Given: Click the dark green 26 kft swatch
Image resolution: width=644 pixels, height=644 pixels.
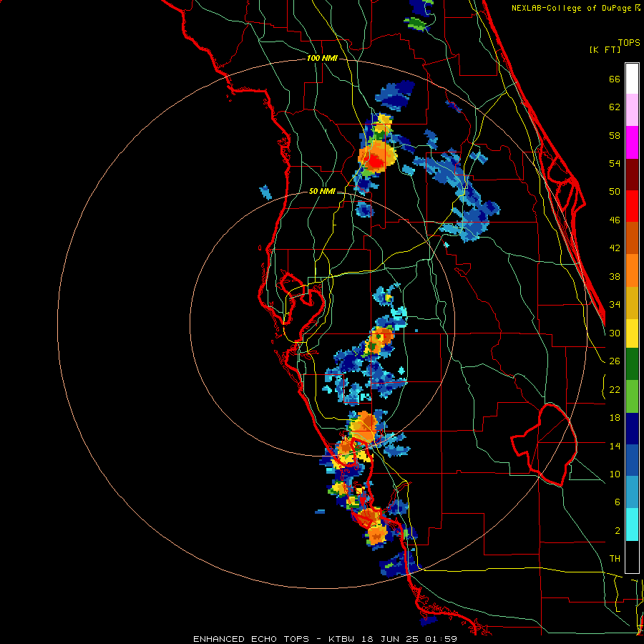Looking at the screenshot, I should [x=632, y=364].
